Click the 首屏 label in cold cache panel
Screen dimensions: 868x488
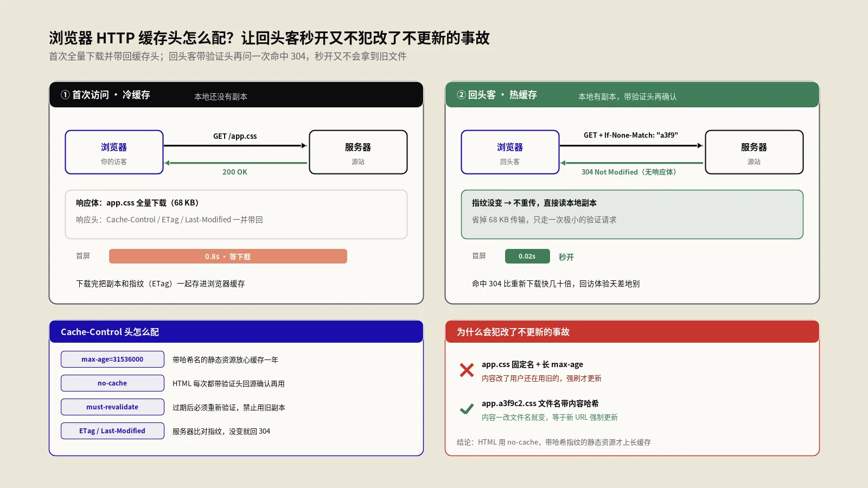[x=83, y=256]
